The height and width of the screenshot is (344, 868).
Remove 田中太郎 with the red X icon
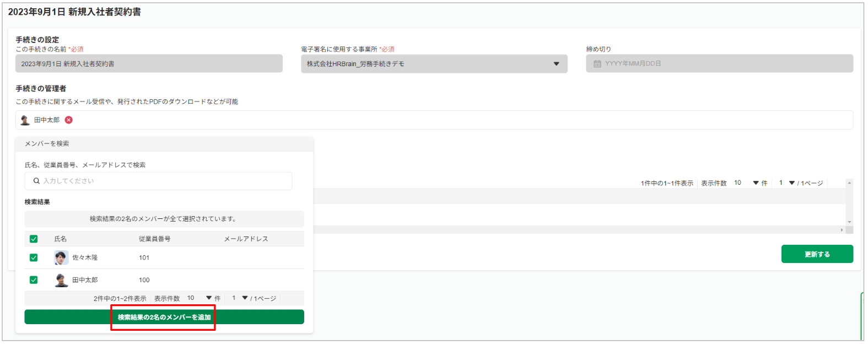pyautogui.click(x=69, y=120)
